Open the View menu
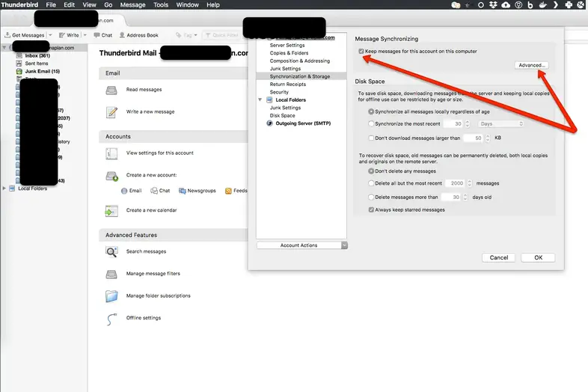Image resolution: width=588 pixels, height=392 pixels. click(89, 5)
